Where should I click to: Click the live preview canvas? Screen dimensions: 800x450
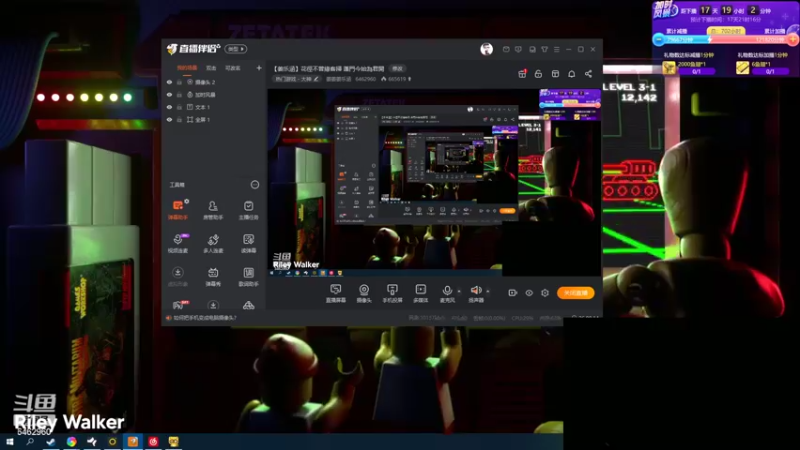434,182
